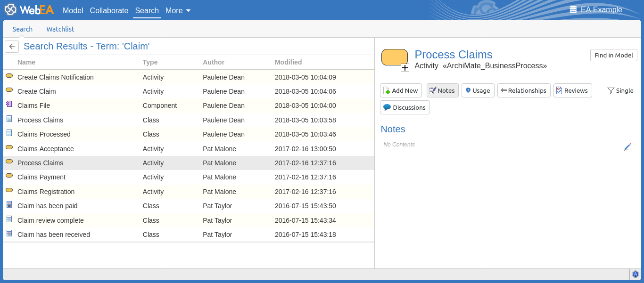Click the WebEA logo icon
The image size is (644, 283).
click(10, 10)
